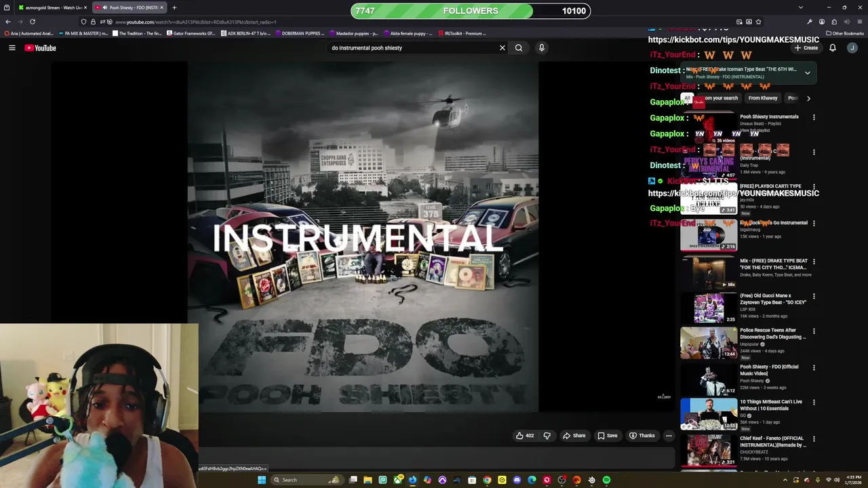Open Drake Type Beat mix thumbnail
Image resolution: width=868 pixels, height=488 pixels.
click(x=709, y=273)
